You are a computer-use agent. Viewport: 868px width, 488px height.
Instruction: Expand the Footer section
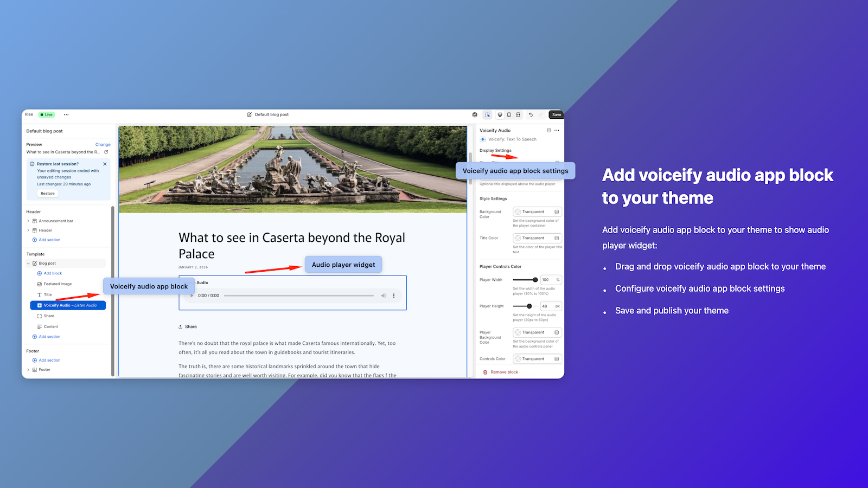click(x=28, y=369)
